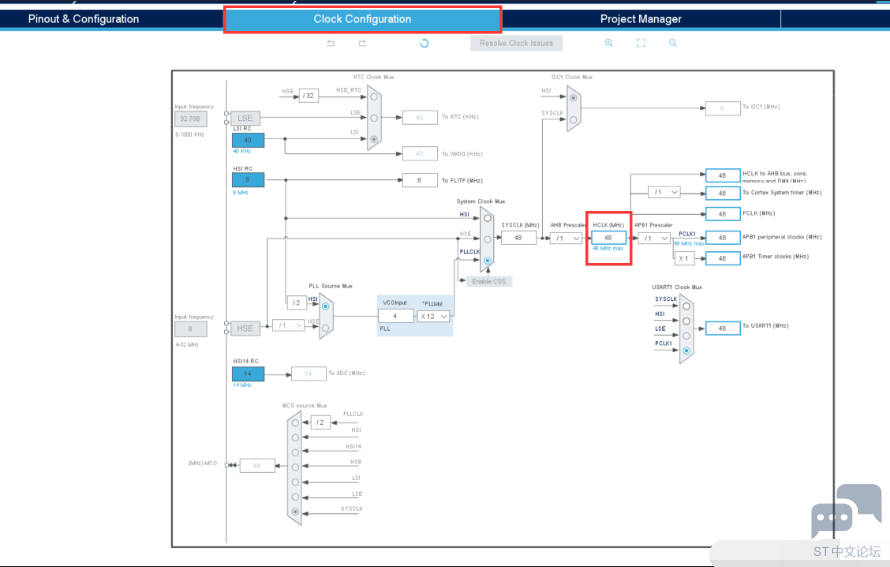Screen dimensions: 890x567
Task: Click the refresh clock tree icon
Action: 424,43
